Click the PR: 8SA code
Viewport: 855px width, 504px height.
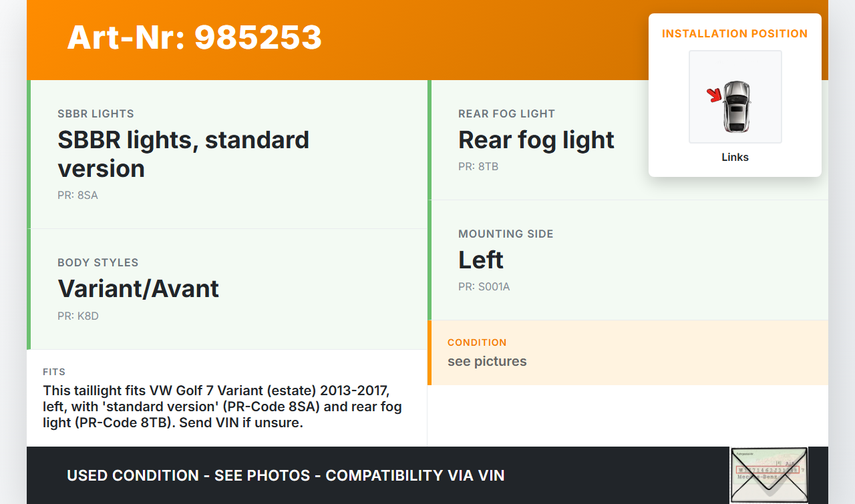coord(77,196)
